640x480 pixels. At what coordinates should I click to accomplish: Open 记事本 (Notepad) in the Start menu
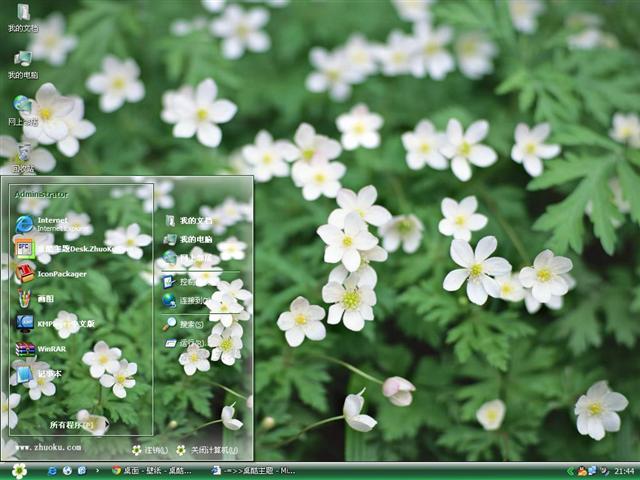click(x=39, y=374)
